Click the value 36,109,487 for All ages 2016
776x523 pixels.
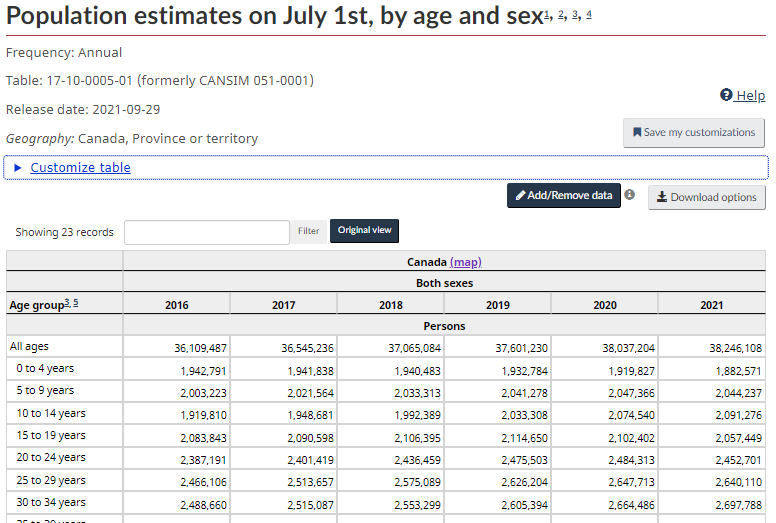point(200,348)
